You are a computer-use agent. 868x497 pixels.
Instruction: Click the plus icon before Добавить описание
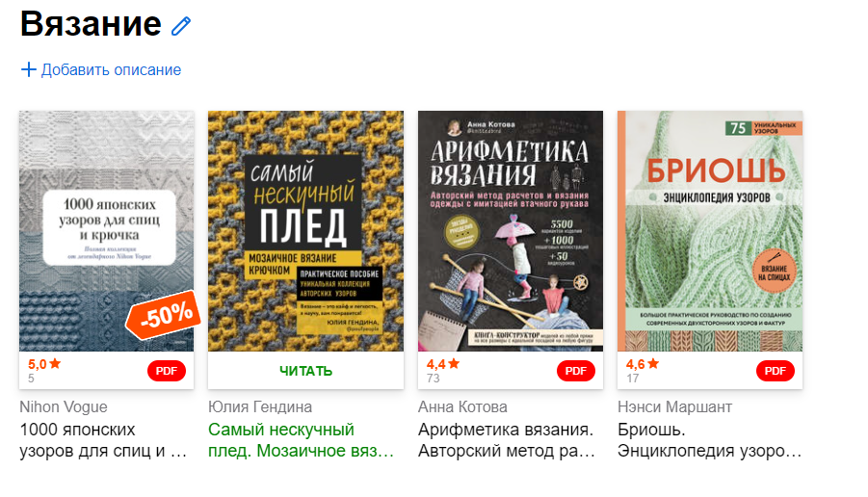coord(28,69)
